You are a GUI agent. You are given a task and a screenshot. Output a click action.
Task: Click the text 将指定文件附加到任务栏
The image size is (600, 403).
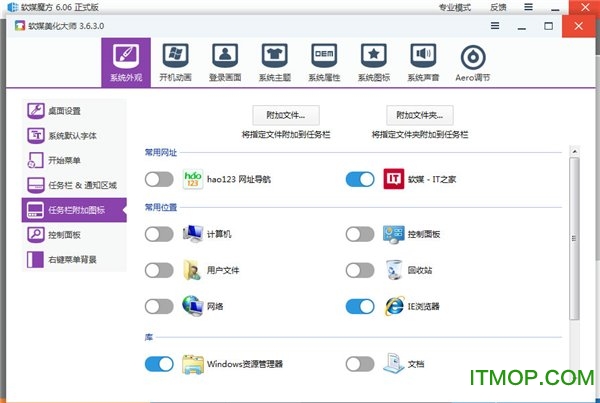286,134
